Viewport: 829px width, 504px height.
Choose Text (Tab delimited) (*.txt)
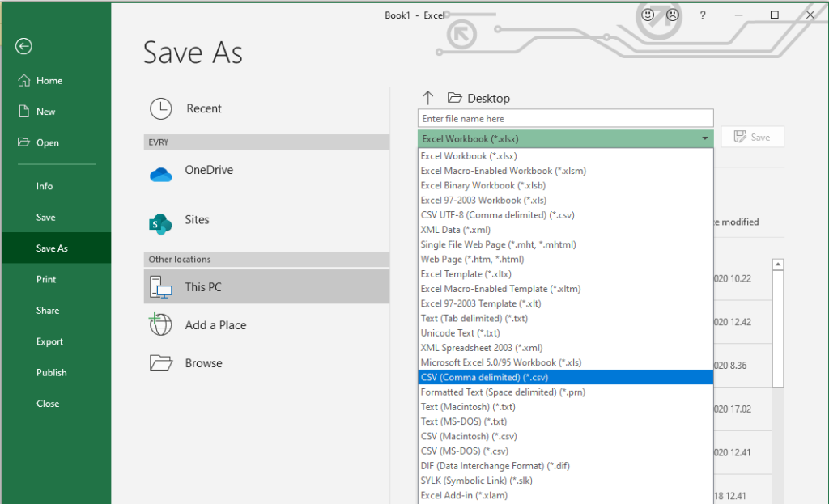pyautogui.click(x=565, y=319)
